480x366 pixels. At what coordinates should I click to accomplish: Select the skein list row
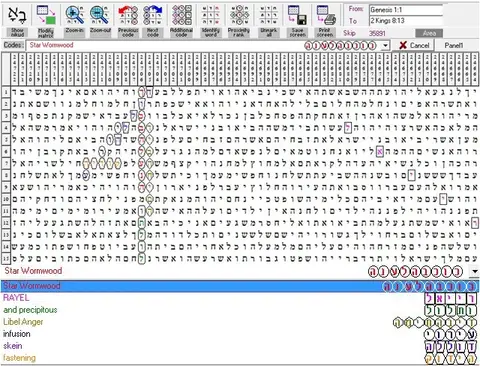click(x=240, y=346)
